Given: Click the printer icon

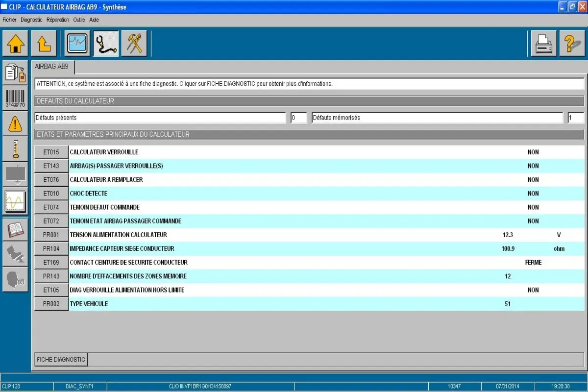Looking at the screenshot, I should pos(543,44).
